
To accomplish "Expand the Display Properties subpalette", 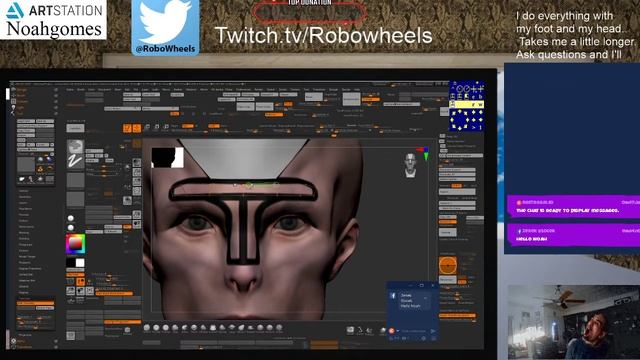I will click(30, 269).
